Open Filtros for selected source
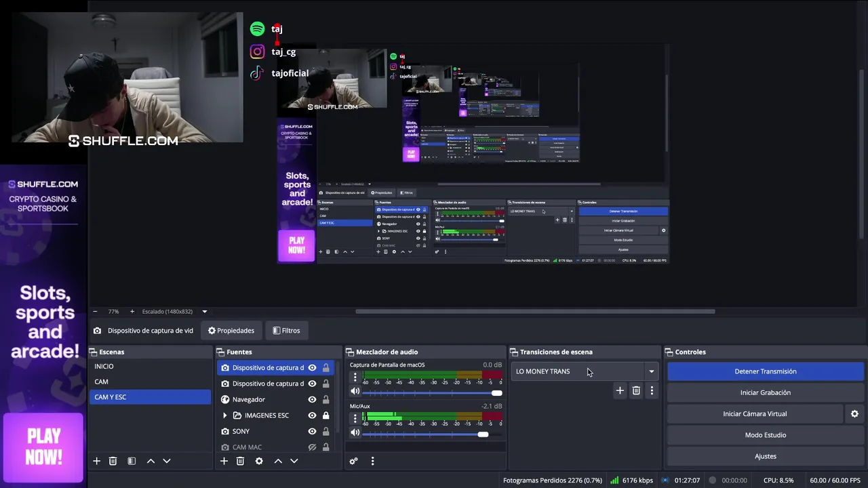Screen dimensions: 868x488 pyautogui.click(x=286, y=331)
